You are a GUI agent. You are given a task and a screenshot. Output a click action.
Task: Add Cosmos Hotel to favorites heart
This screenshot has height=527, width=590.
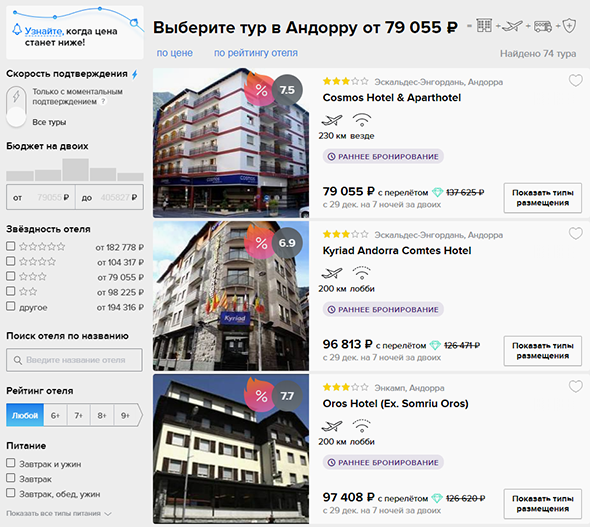coord(575,80)
